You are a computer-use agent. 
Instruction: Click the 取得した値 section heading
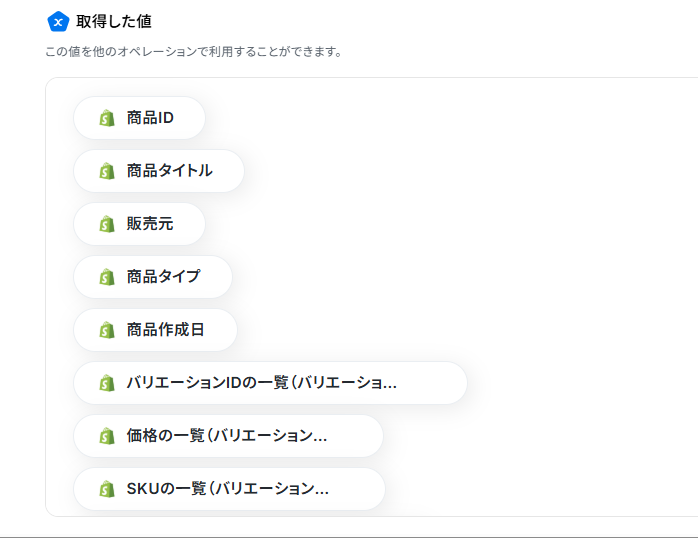114,21
